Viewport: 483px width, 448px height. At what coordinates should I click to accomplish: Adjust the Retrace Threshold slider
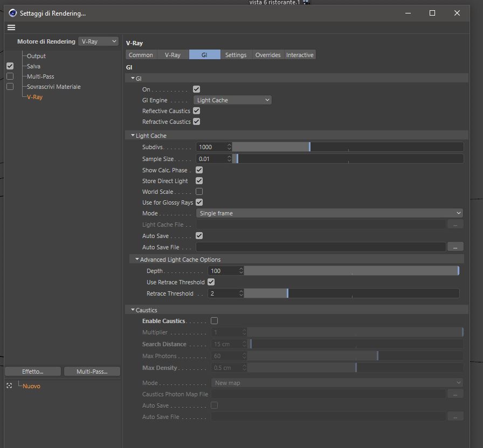351,293
